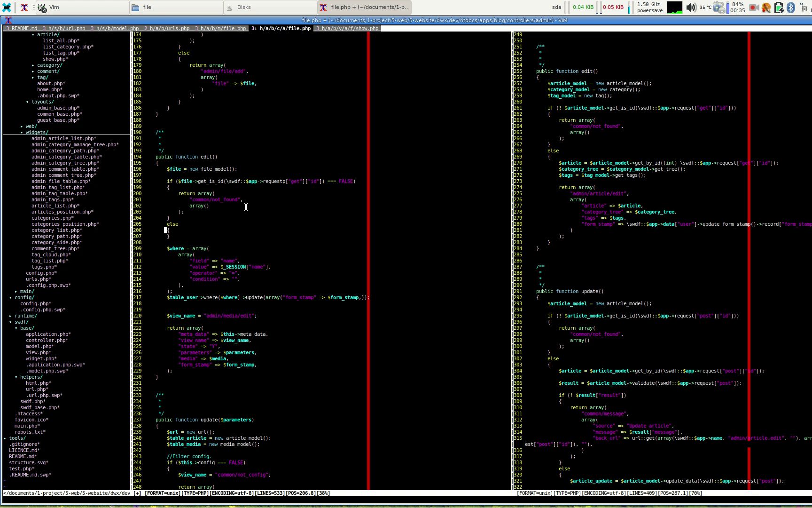Open html.php* in the file tree
The width and height of the screenshot is (812, 508).
pyautogui.click(x=39, y=383)
